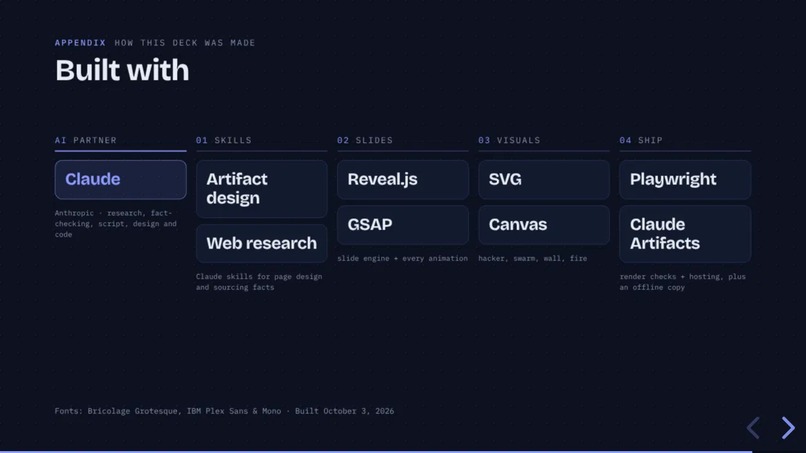The height and width of the screenshot is (453, 806).
Task: Click the 02 SLIDES column header
Action: click(x=365, y=140)
